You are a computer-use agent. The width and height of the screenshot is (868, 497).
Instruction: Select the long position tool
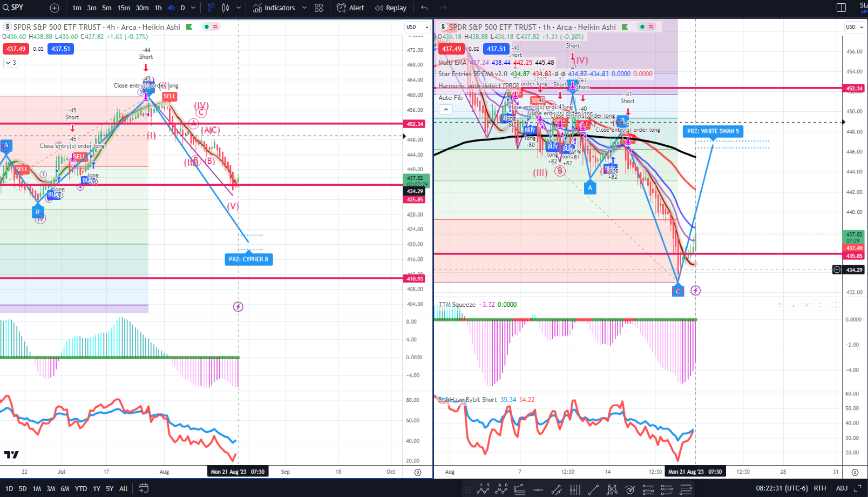[x=648, y=490]
